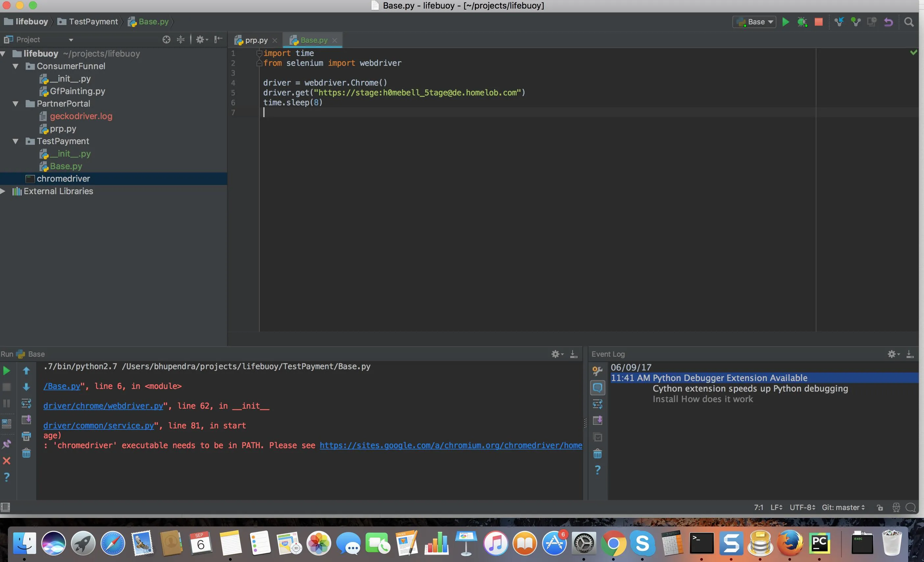Start debugging with the bug icon
924x562 pixels.
coord(802,22)
